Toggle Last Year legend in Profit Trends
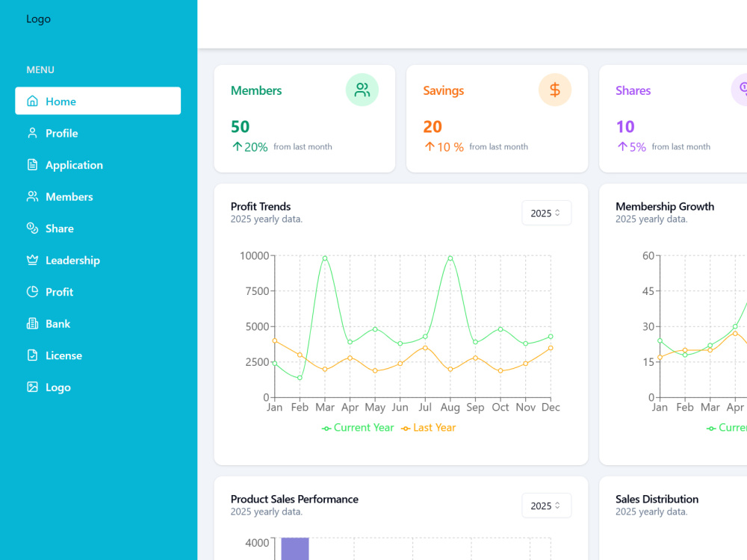 pyautogui.click(x=428, y=428)
